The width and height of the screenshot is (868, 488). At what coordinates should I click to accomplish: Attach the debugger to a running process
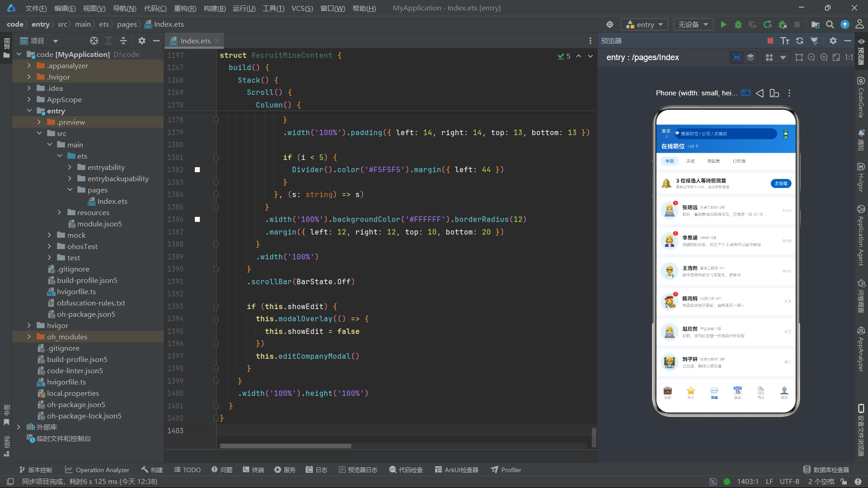coord(783,24)
